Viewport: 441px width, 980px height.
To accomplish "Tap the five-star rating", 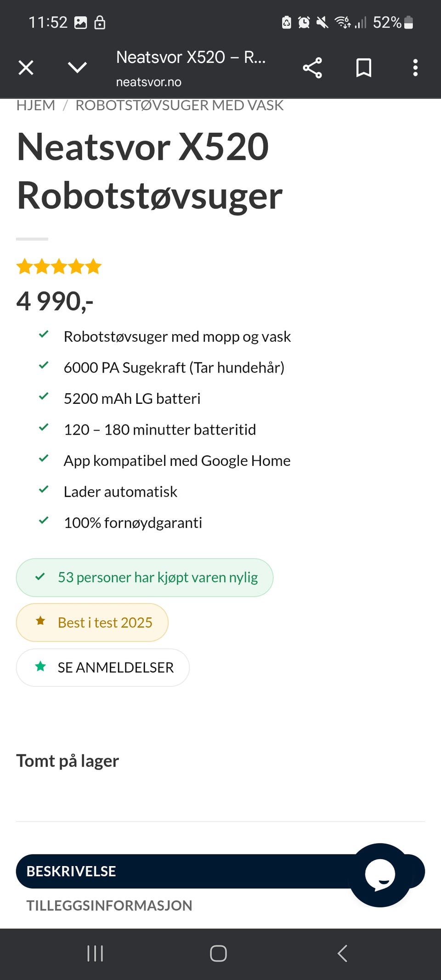I will [59, 266].
